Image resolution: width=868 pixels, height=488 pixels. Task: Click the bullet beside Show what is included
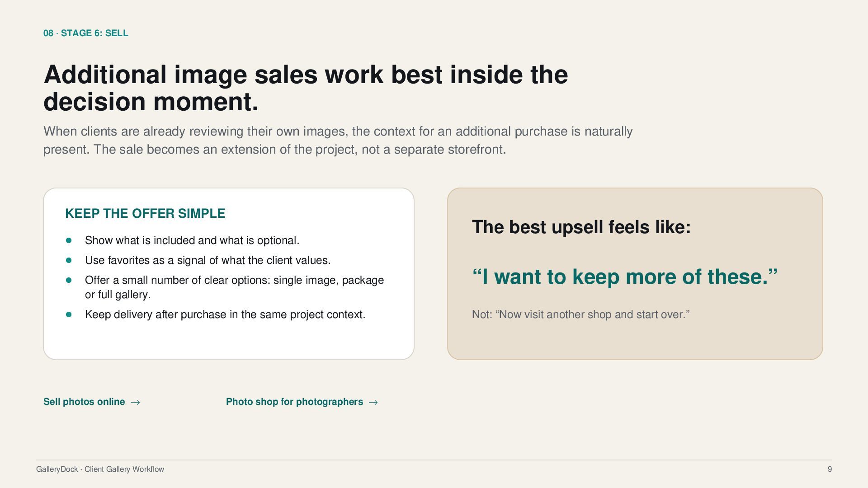(x=69, y=240)
